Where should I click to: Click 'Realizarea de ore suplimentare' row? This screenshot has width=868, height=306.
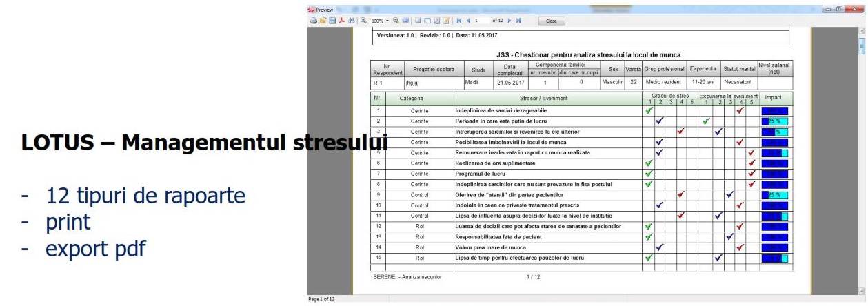[x=495, y=163]
